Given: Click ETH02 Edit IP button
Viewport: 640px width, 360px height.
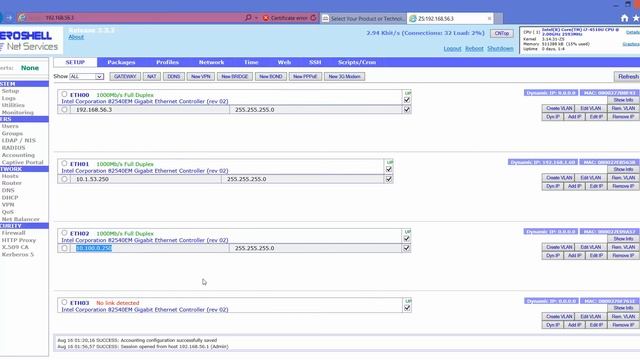Looking at the screenshot, I should point(596,256).
